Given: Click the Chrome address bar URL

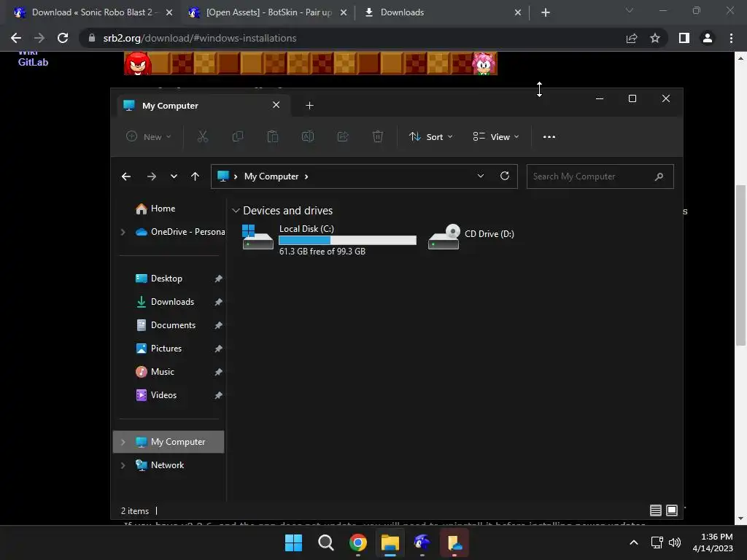Looking at the screenshot, I should point(200,38).
